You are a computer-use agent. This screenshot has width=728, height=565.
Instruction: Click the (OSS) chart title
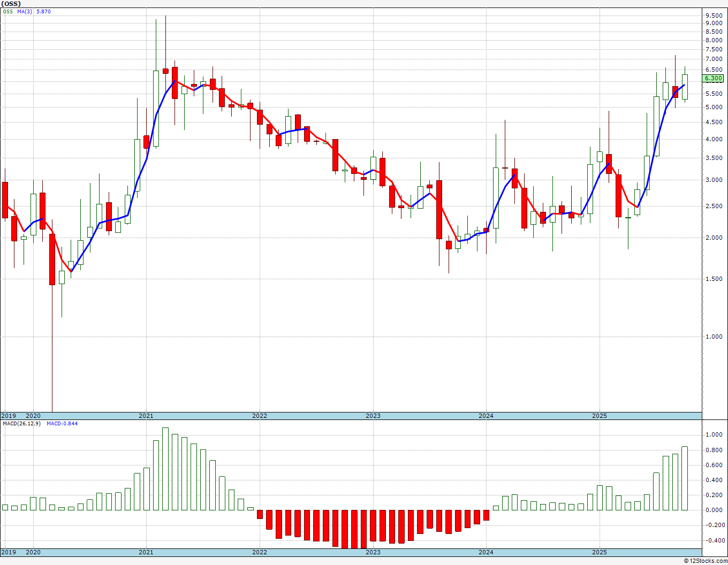[x=11, y=4]
